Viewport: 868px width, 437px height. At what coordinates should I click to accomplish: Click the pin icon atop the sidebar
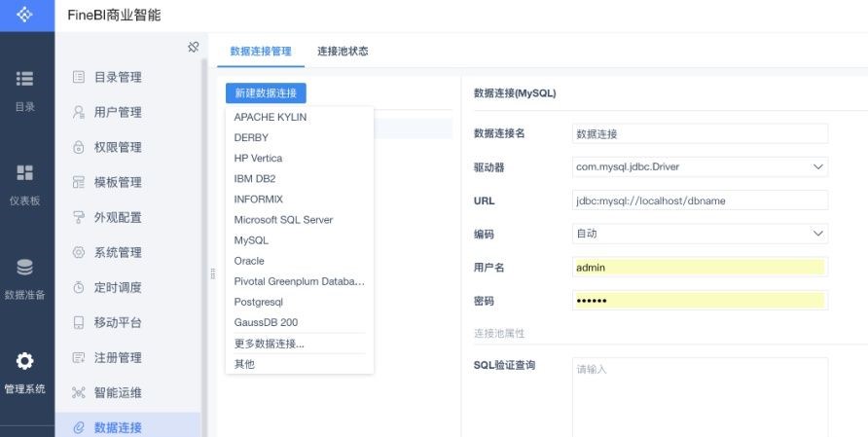(194, 47)
